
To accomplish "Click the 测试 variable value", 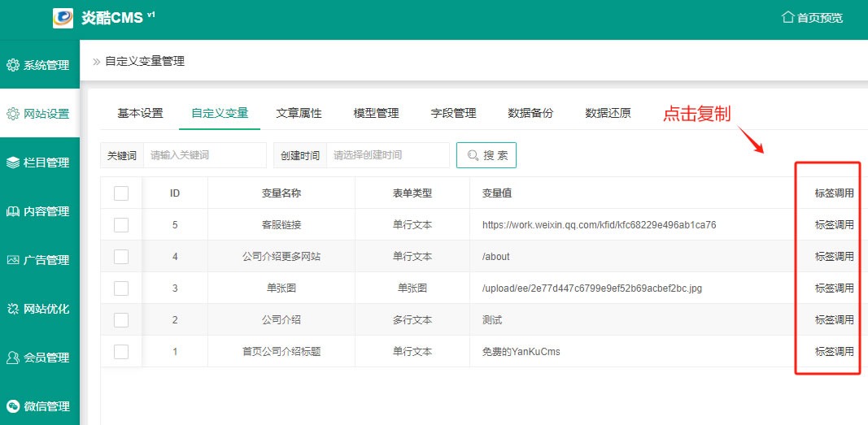I will [492, 320].
